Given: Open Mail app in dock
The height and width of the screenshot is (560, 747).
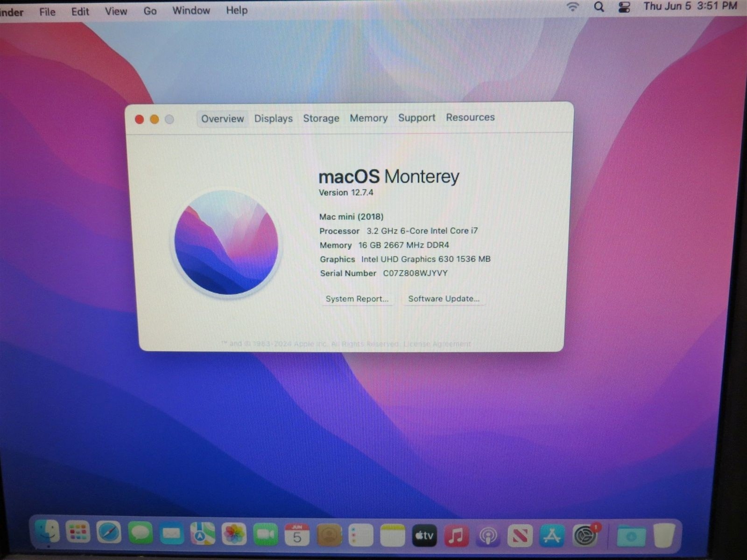Looking at the screenshot, I should click(x=171, y=533).
